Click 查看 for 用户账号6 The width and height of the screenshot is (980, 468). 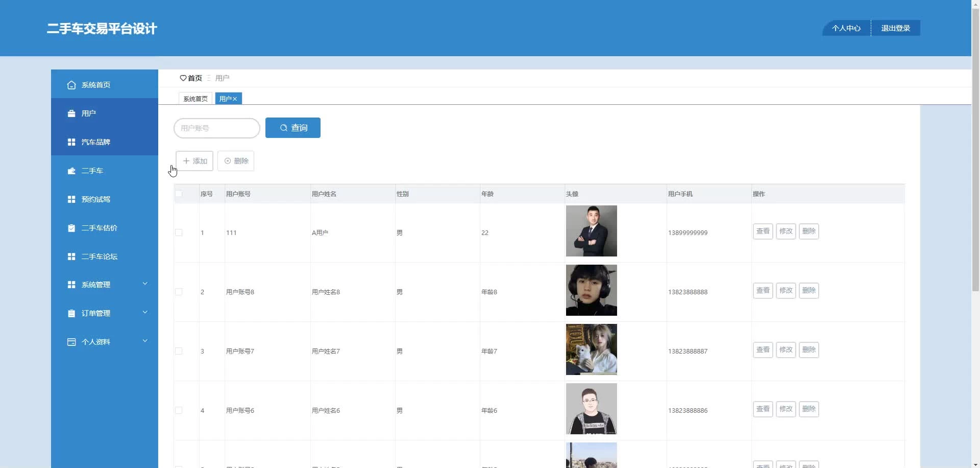click(x=763, y=409)
